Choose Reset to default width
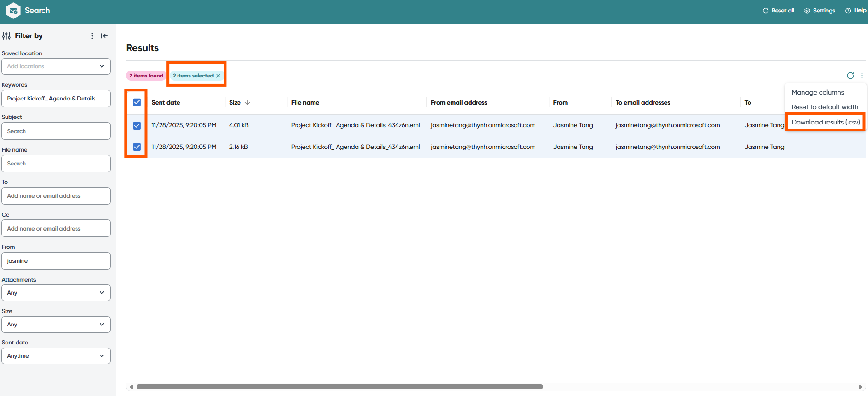868x396 pixels. 825,107
